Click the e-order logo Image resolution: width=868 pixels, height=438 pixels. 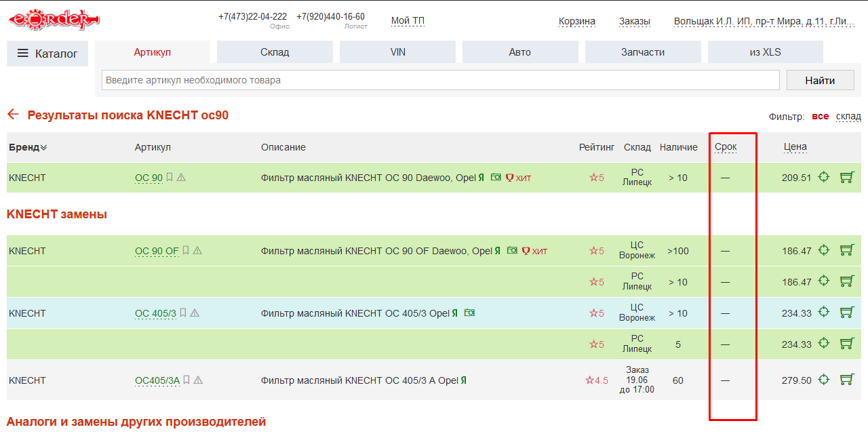click(54, 19)
